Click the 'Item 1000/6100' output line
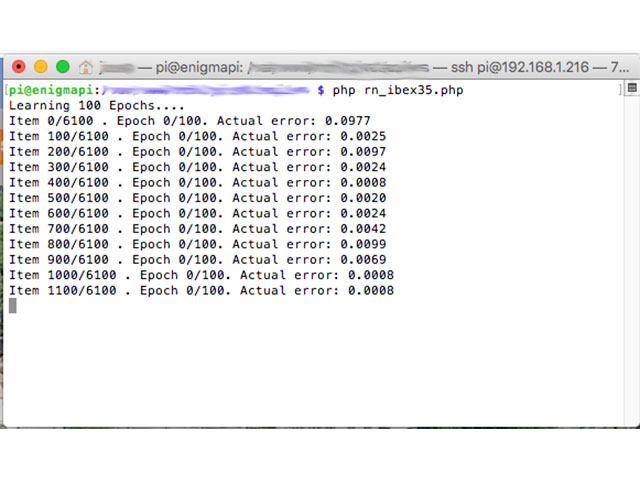The width and height of the screenshot is (640, 480). [202, 275]
